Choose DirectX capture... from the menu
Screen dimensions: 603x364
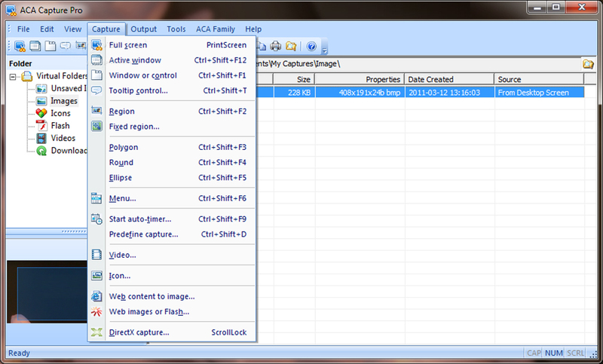[x=172, y=332]
